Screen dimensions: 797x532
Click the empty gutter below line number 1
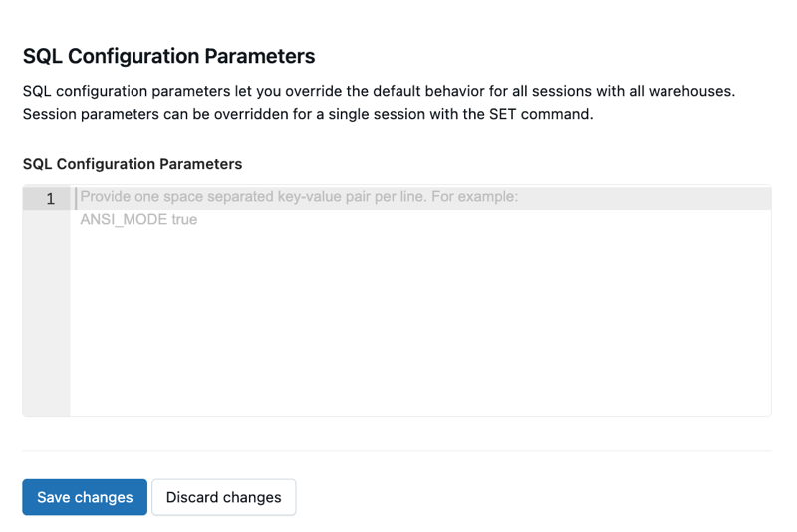46,319
